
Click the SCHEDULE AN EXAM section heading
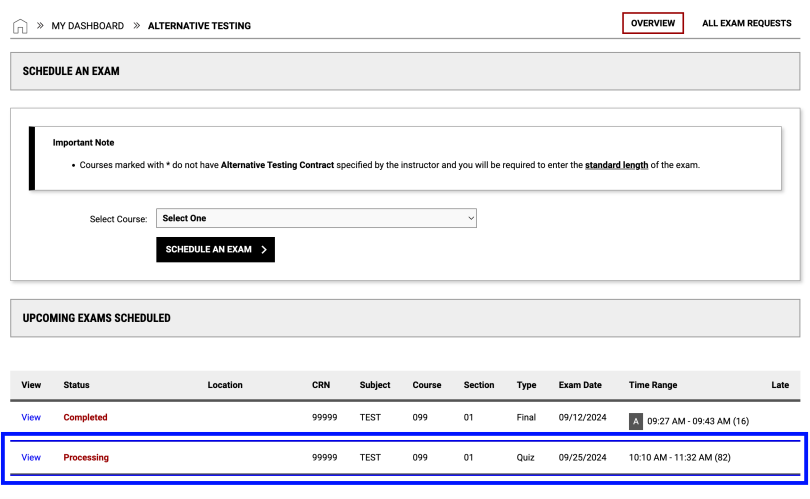[x=71, y=71]
